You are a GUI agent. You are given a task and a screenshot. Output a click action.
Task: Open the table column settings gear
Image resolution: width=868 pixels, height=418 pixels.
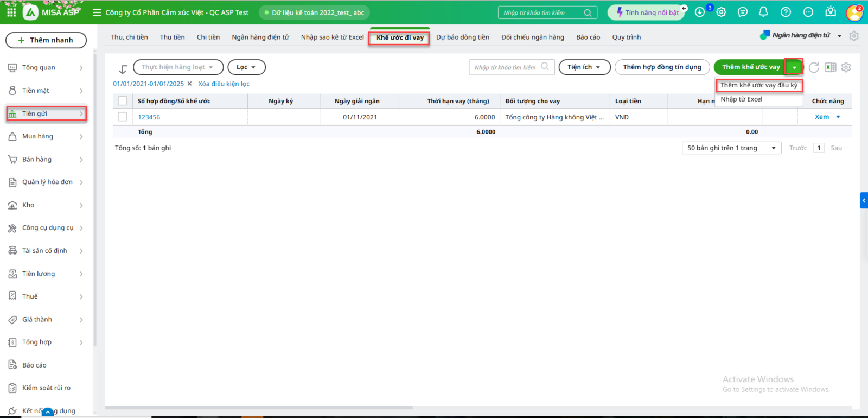[x=846, y=67]
